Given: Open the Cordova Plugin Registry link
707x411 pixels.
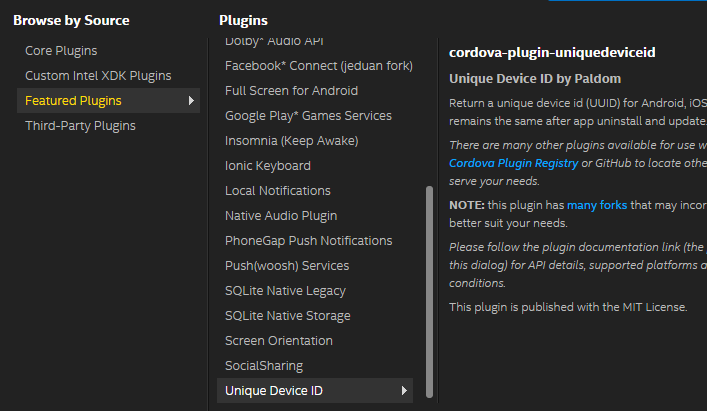Looking at the screenshot, I should coord(514,163).
